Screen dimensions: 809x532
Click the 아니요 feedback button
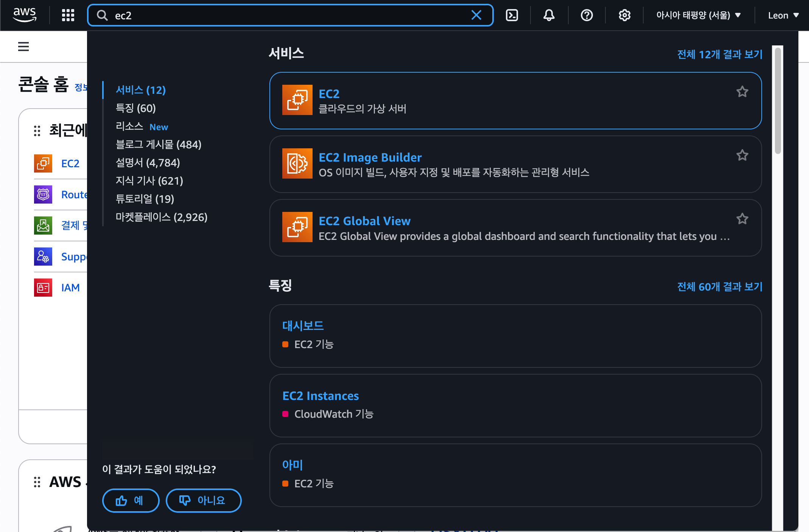(203, 500)
